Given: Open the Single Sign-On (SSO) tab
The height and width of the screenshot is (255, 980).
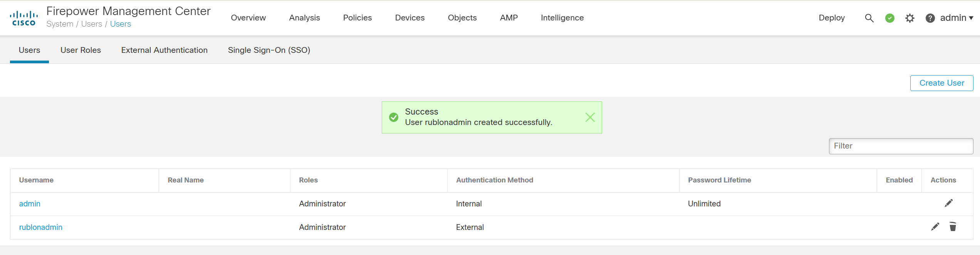Looking at the screenshot, I should (x=269, y=50).
